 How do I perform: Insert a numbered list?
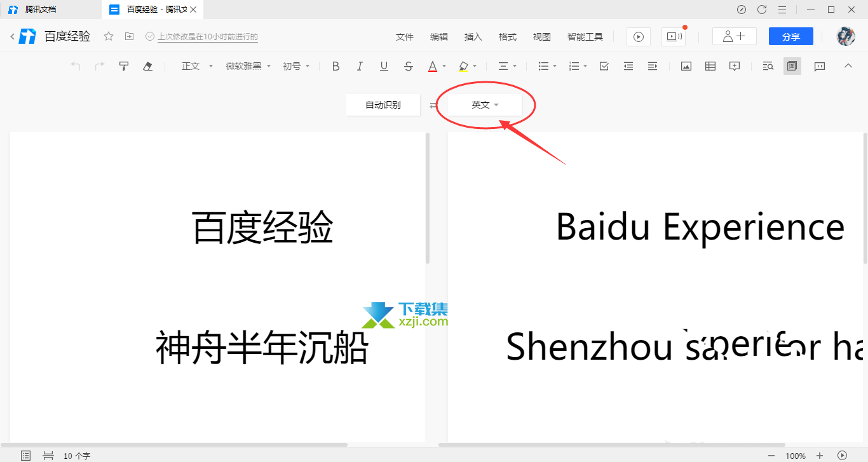[x=574, y=66]
